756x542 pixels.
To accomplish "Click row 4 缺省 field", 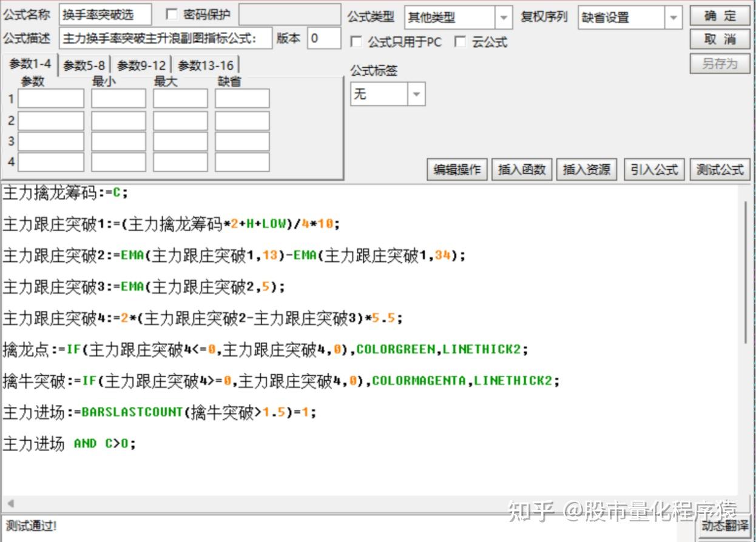I will [242, 162].
